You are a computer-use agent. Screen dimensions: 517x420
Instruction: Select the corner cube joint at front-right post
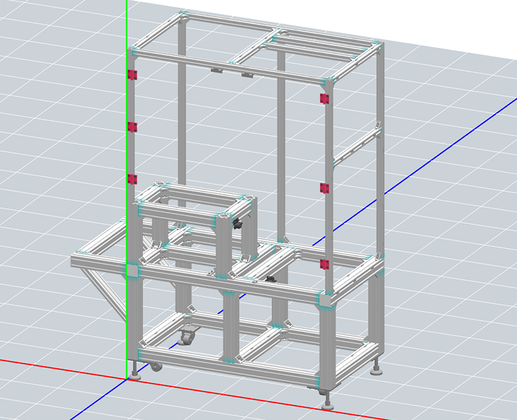click(325, 299)
